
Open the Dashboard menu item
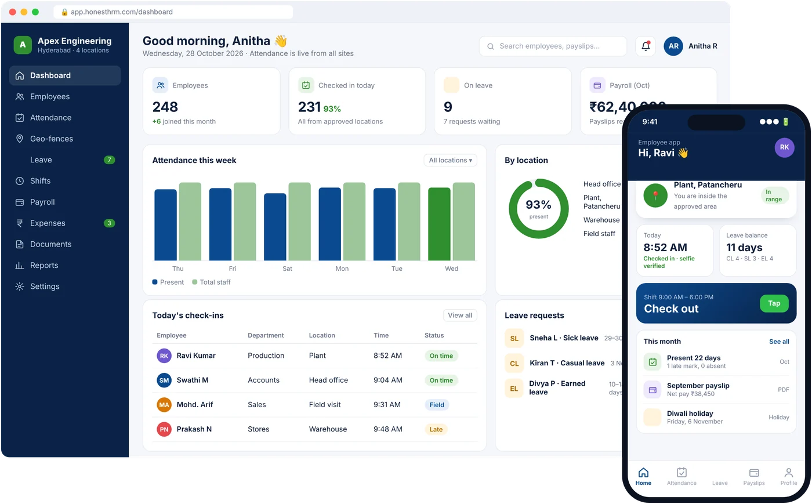pos(65,75)
